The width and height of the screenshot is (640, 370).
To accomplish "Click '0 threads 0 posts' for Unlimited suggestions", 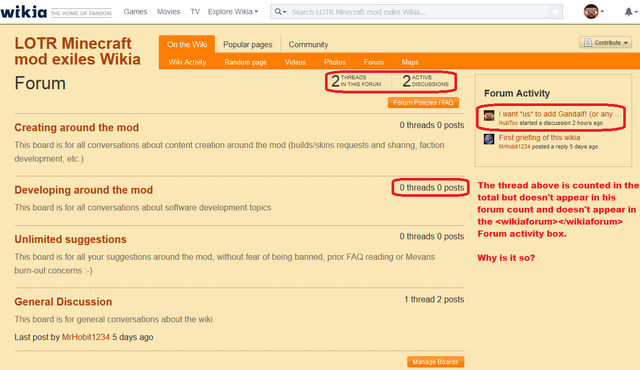I will (431, 237).
